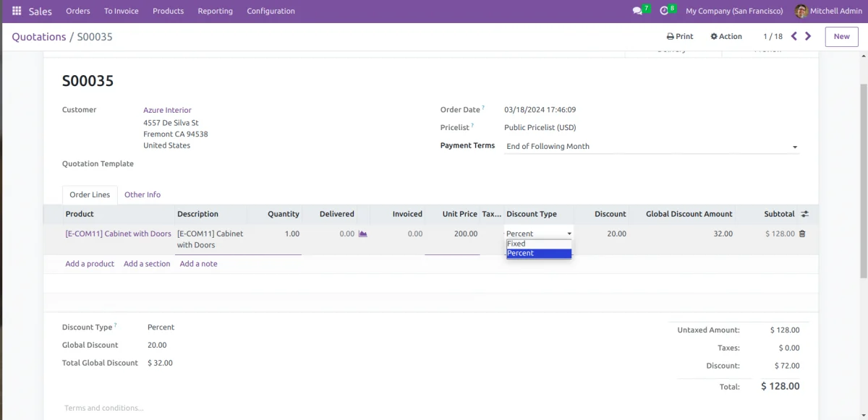Viewport: 868px width, 420px height.
Task: Open the activities clock icon
Action: click(x=664, y=11)
